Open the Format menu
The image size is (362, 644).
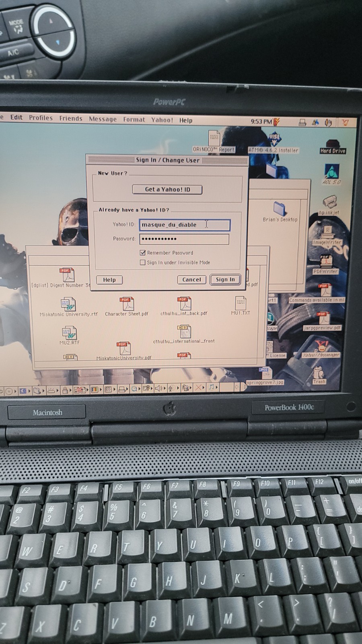point(134,120)
